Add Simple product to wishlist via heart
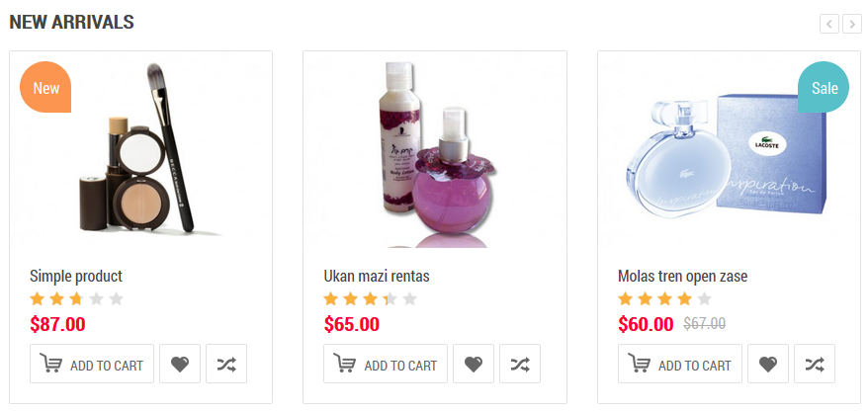868x412 pixels. [x=179, y=364]
